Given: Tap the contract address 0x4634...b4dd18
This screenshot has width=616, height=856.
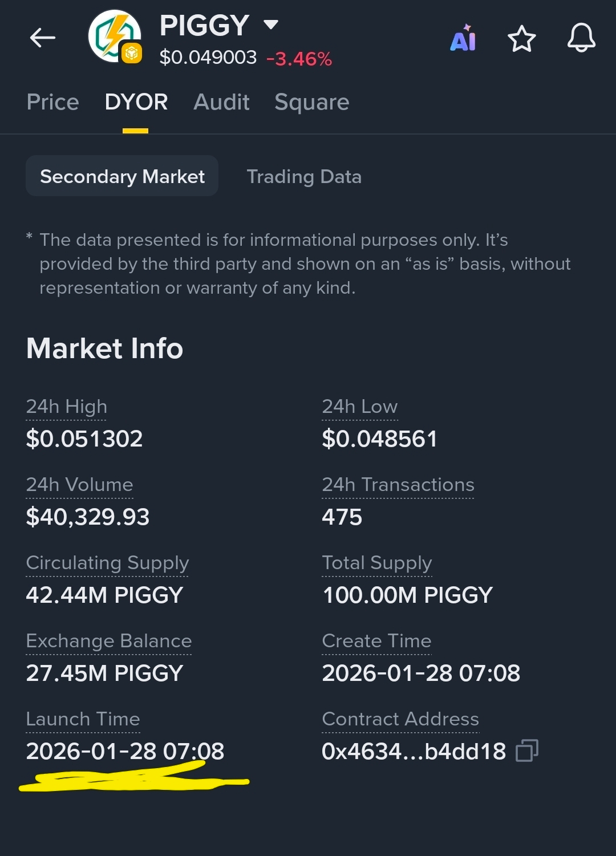Looking at the screenshot, I should [x=414, y=751].
